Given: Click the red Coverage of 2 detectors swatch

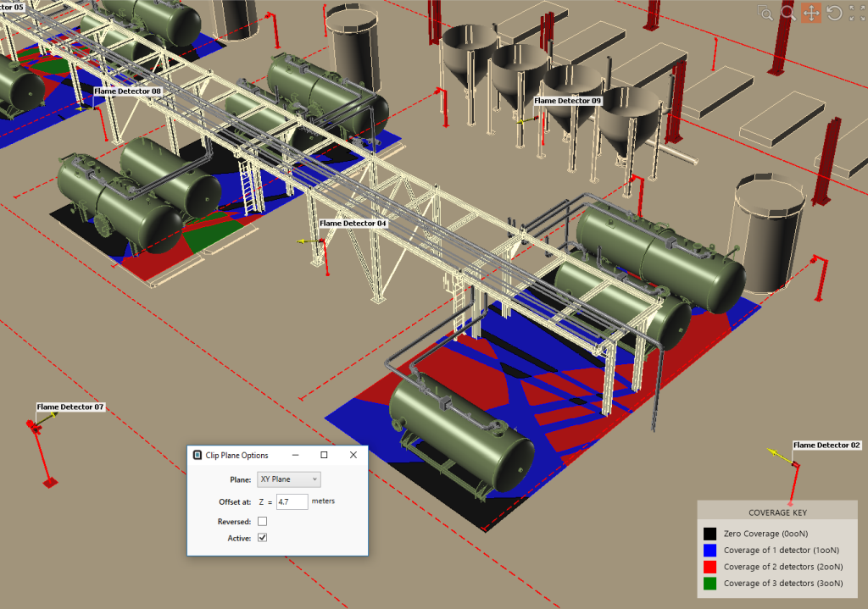Looking at the screenshot, I should point(709,567).
